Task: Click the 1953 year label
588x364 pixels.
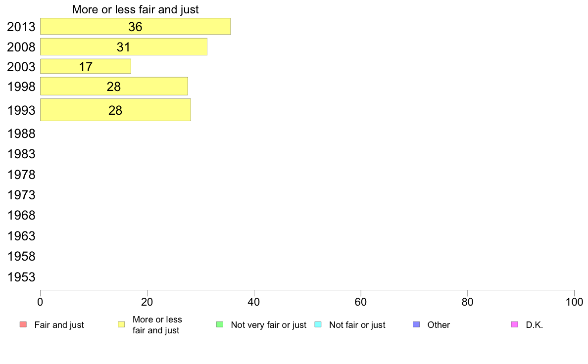Action: click(x=21, y=277)
